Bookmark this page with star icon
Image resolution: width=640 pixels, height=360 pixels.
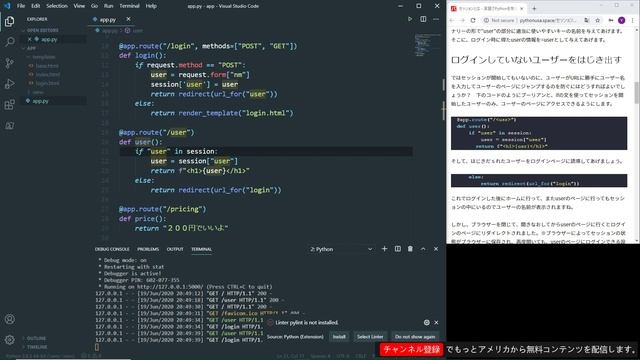coord(598,20)
